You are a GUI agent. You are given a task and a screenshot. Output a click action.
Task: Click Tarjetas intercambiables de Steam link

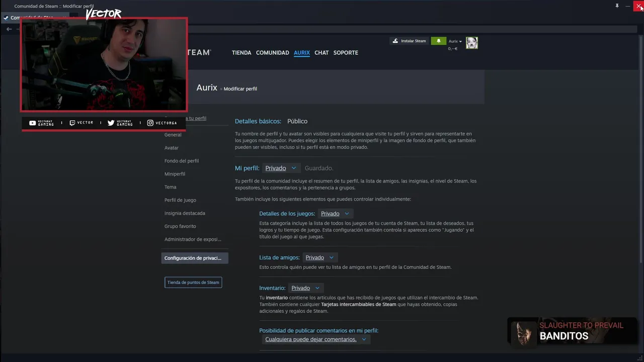pyautogui.click(x=358, y=304)
